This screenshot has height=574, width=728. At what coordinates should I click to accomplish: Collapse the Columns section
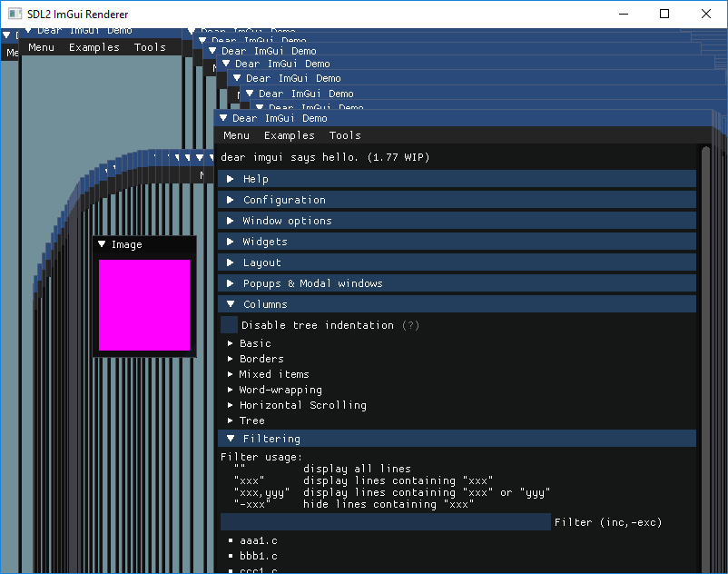457,304
